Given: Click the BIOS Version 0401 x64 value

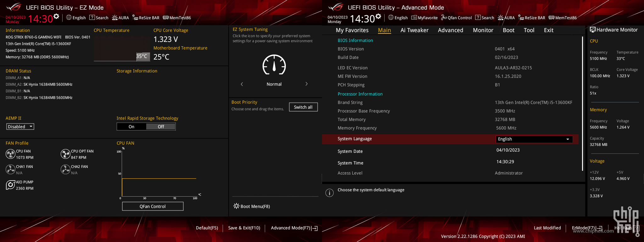Looking at the screenshot, I should pos(505,49).
